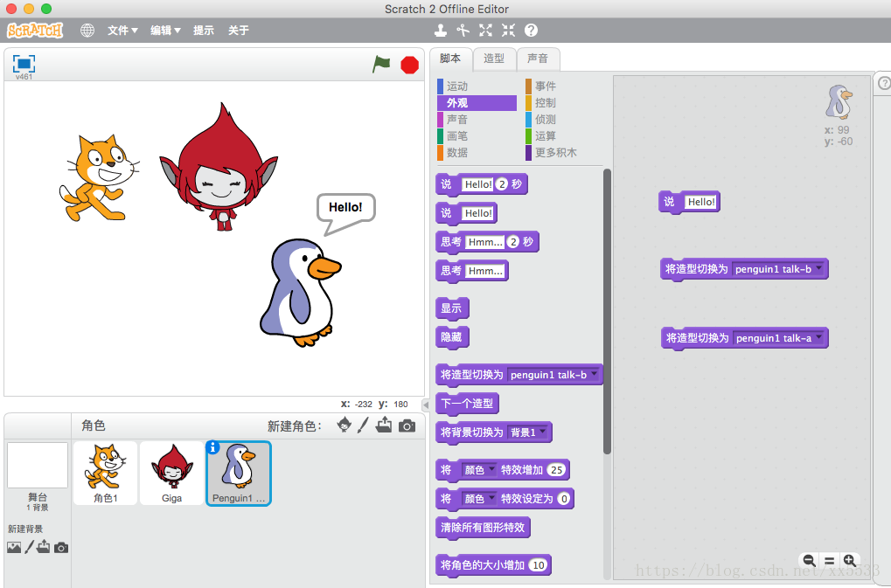
Task: Choose a new backdrop from the library
Action: click(14, 547)
